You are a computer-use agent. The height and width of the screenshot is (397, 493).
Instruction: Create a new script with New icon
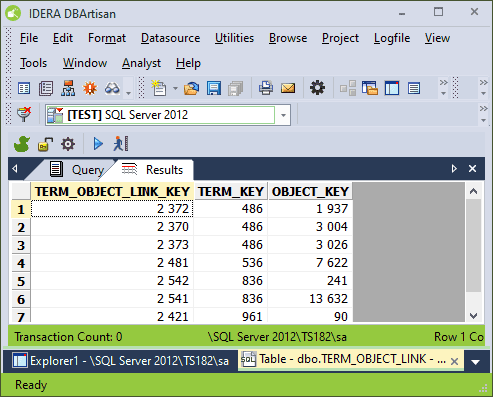[x=159, y=88]
